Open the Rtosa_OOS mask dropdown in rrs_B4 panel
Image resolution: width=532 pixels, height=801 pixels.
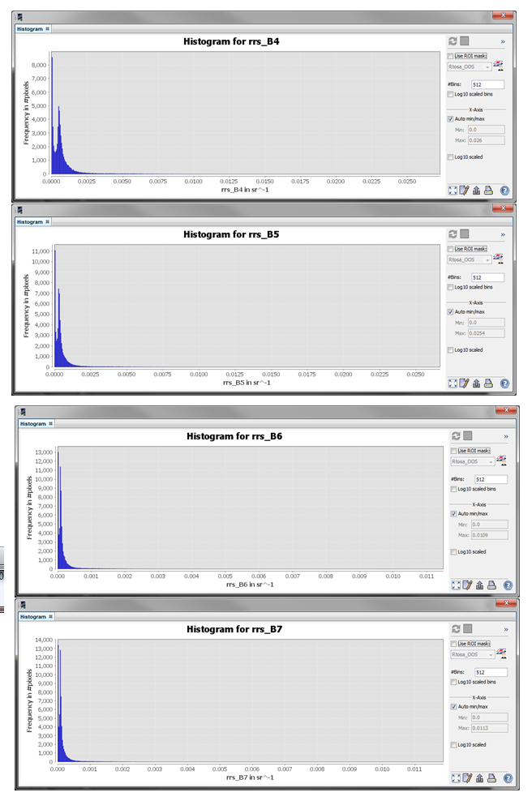[470, 66]
